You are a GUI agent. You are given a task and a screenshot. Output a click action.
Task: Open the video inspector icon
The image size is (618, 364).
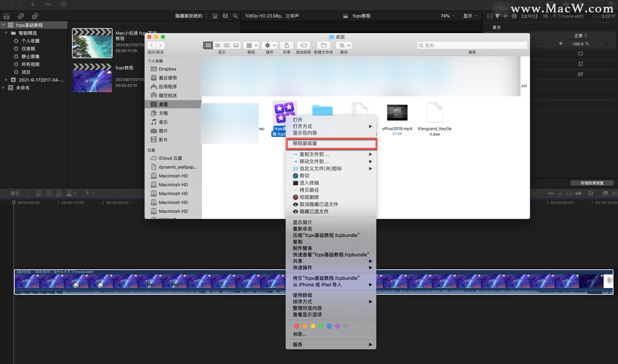(x=490, y=16)
